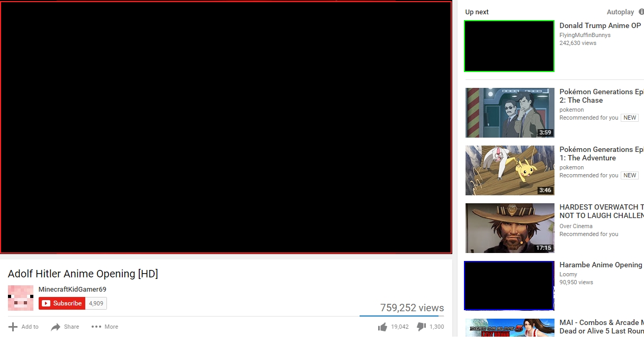Click the 4,909 subscriber count
This screenshot has width=644, height=343.
(96, 303)
